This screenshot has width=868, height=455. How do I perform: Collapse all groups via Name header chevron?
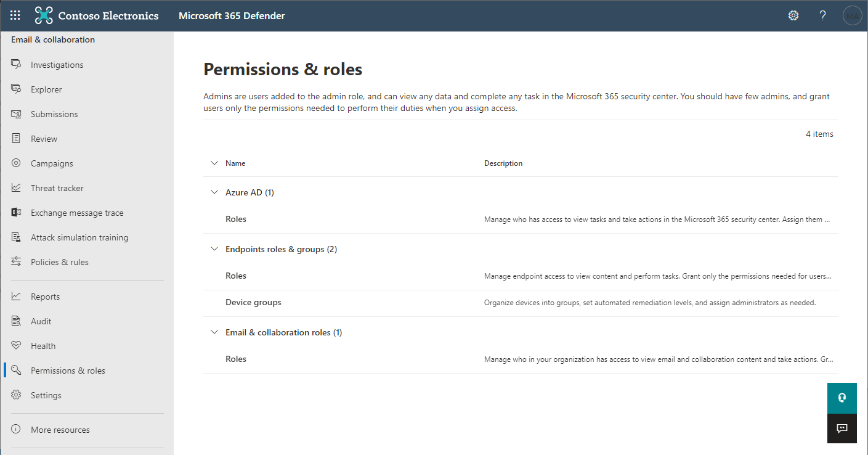click(214, 163)
